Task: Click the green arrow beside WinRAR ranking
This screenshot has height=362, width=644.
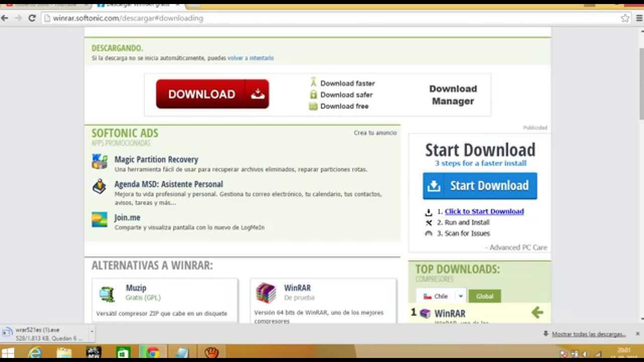Action: pyautogui.click(x=537, y=313)
